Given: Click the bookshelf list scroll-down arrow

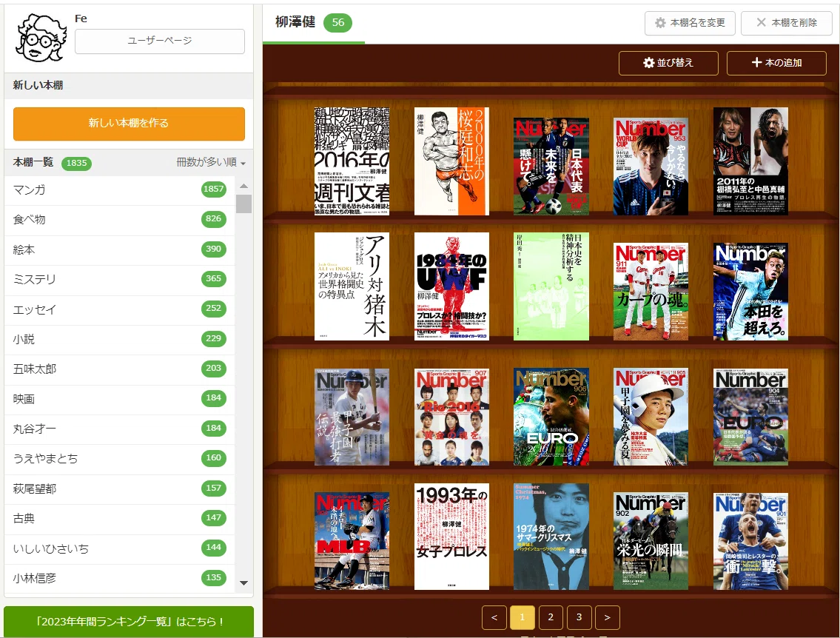Looking at the screenshot, I should coord(243,582).
